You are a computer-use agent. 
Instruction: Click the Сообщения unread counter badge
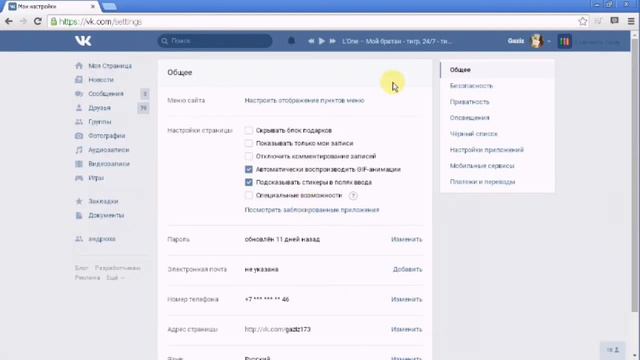(x=144, y=93)
